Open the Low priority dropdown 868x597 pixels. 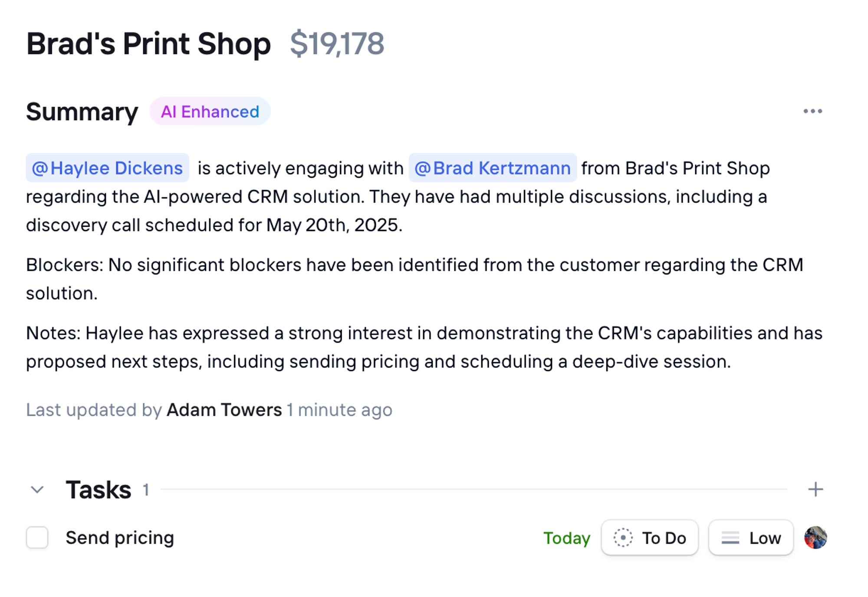pyautogui.click(x=751, y=538)
